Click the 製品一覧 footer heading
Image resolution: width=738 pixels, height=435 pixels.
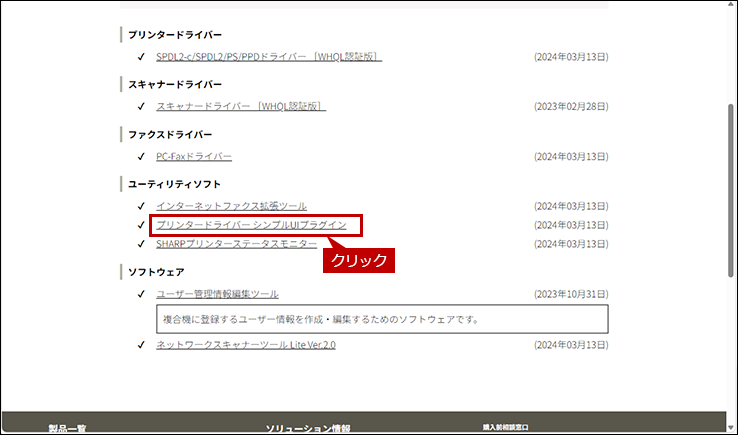[67, 429]
